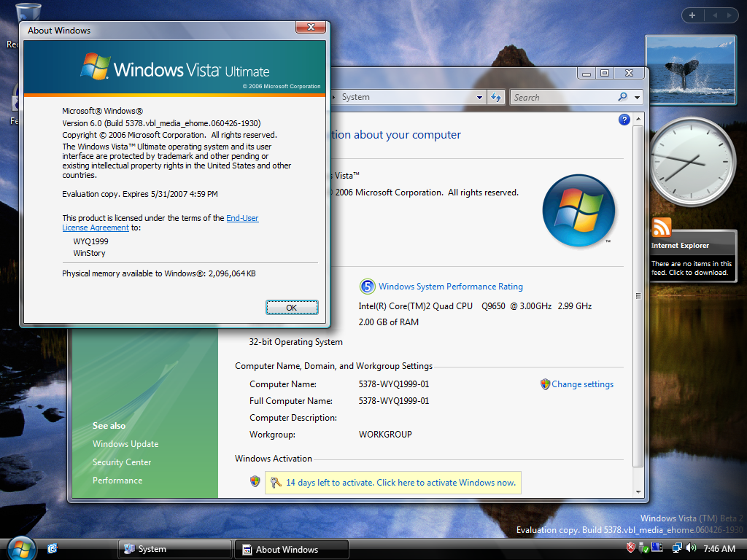Click the RSS feed gadget icon
This screenshot has width=747, height=560.
[661, 227]
